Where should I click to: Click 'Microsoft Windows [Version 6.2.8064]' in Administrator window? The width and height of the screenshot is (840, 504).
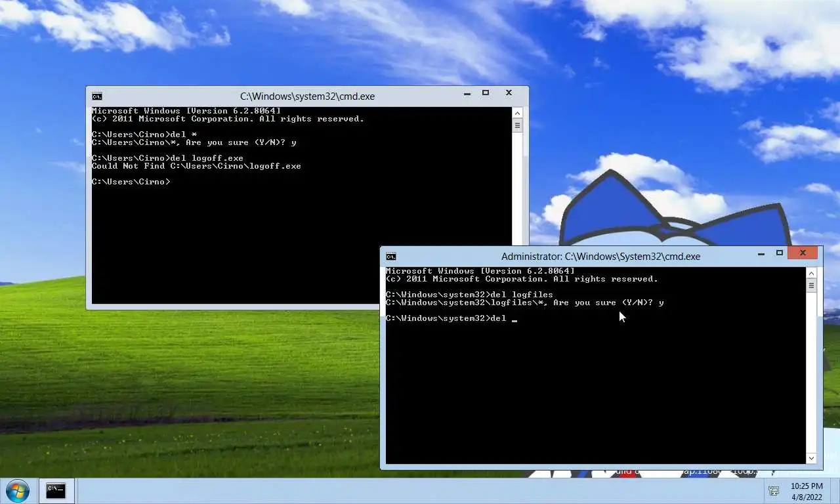point(480,271)
